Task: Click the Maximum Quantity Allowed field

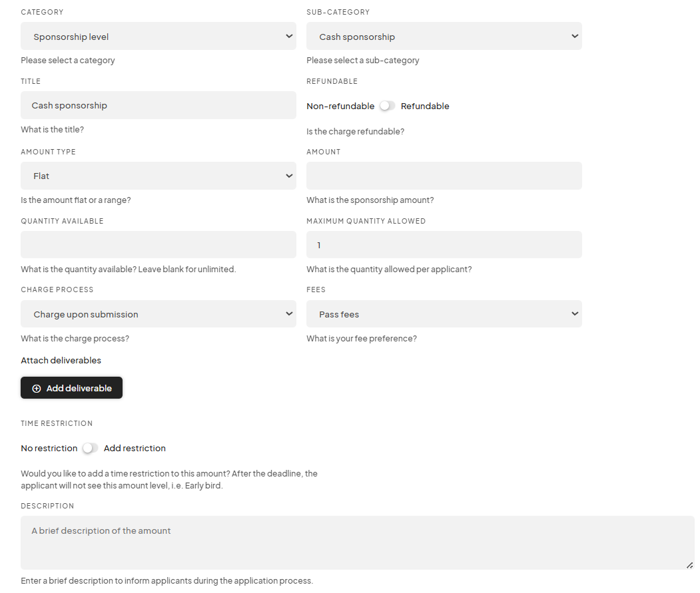Action: (444, 244)
